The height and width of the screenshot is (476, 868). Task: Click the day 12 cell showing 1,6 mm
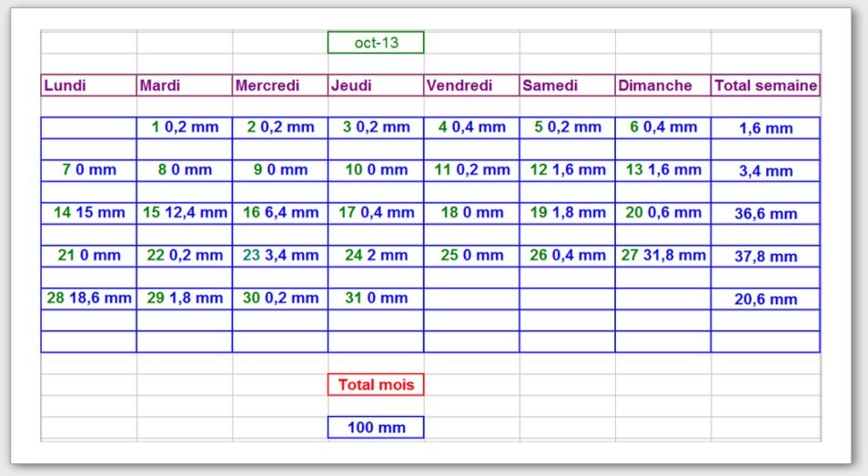pos(567,170)
